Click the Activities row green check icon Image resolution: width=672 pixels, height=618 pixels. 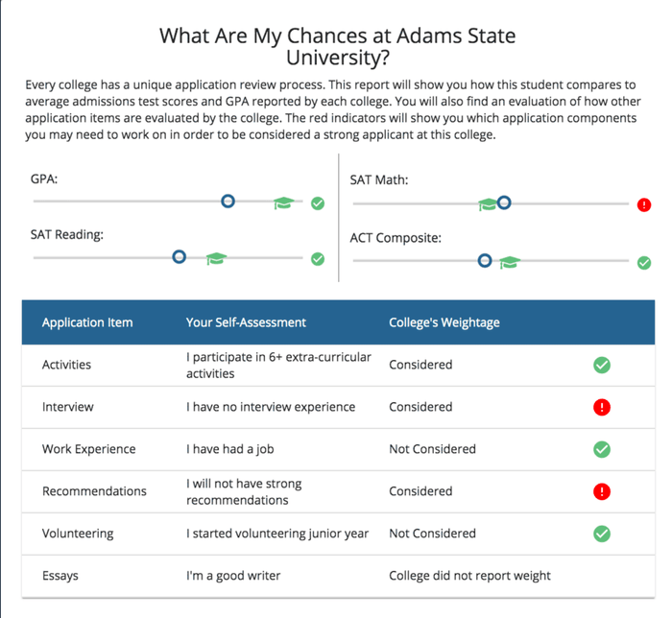[x=602, y=365]
